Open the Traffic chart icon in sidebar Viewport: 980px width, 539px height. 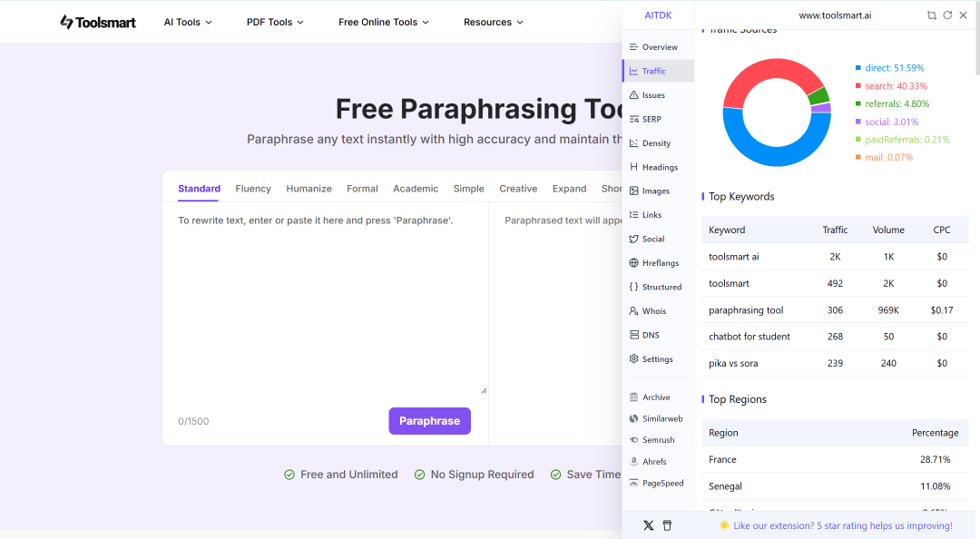pos(633,71)
